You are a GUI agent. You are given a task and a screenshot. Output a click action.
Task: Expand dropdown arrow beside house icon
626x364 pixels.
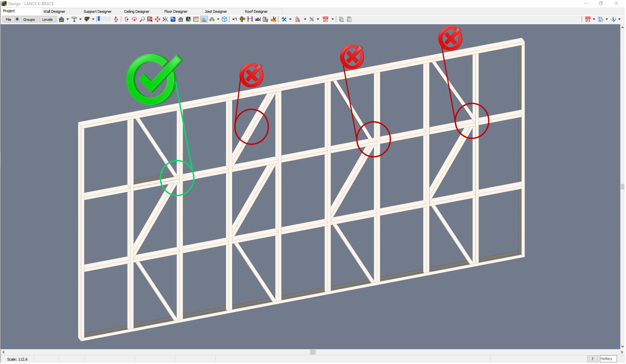click(x=67, y=19)
